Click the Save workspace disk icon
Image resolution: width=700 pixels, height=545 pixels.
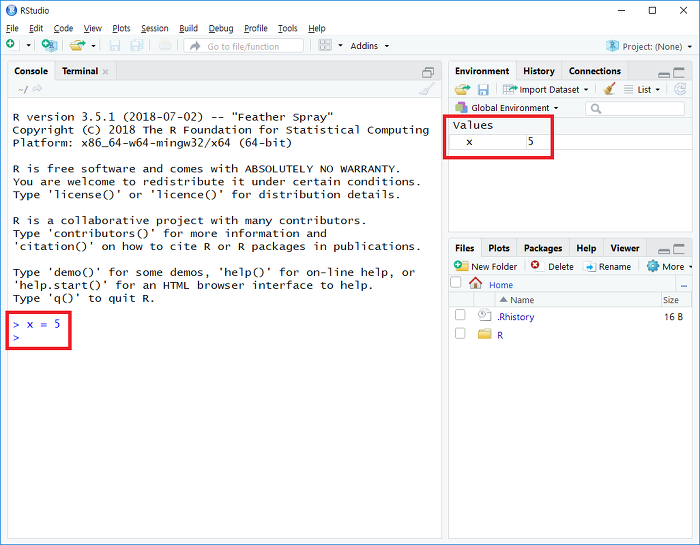(483, 90)
